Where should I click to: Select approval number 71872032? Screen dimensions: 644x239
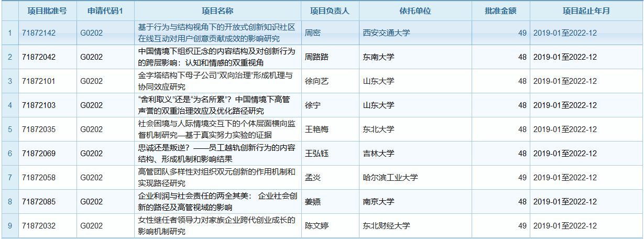point(39,226)
